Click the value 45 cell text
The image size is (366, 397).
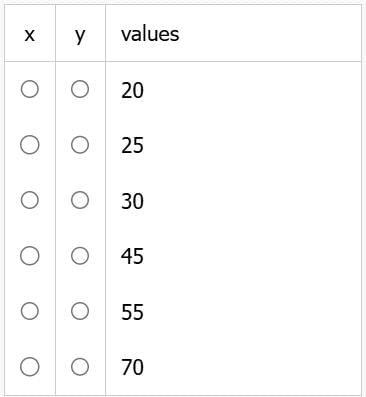pyautogui.click(x=132, y=256)
